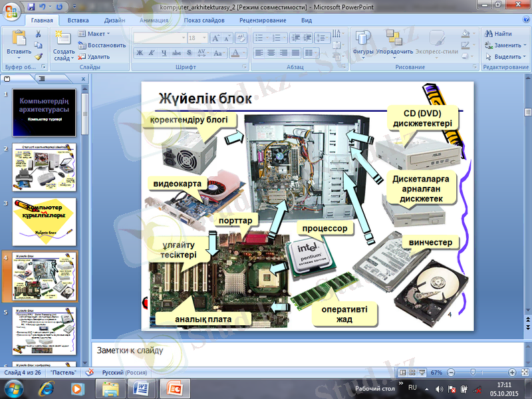Viewport: 532px width, 399px height.
Task: Open the Вставка tab
Action: 78,21
